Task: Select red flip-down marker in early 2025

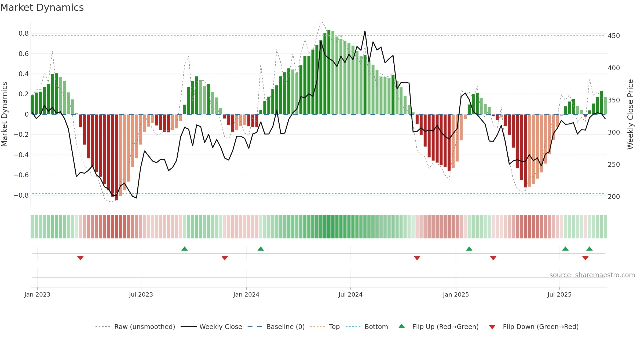Action: (493, 258)
